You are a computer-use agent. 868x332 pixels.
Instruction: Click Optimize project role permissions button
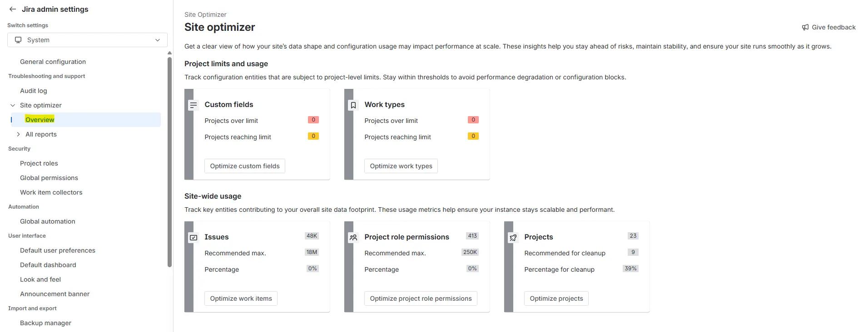coord(421,298)
